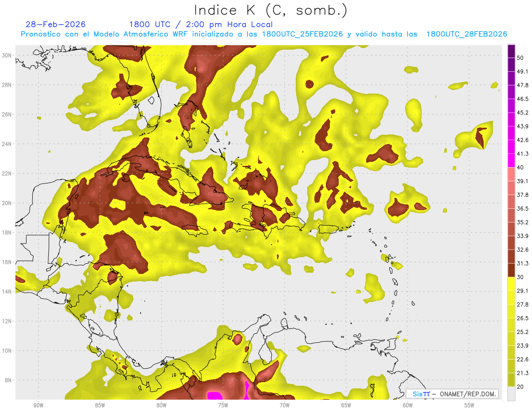This screenshot has height=411, width=532.
Task: Click the '80W' longitude label
Action: [161, 405]
